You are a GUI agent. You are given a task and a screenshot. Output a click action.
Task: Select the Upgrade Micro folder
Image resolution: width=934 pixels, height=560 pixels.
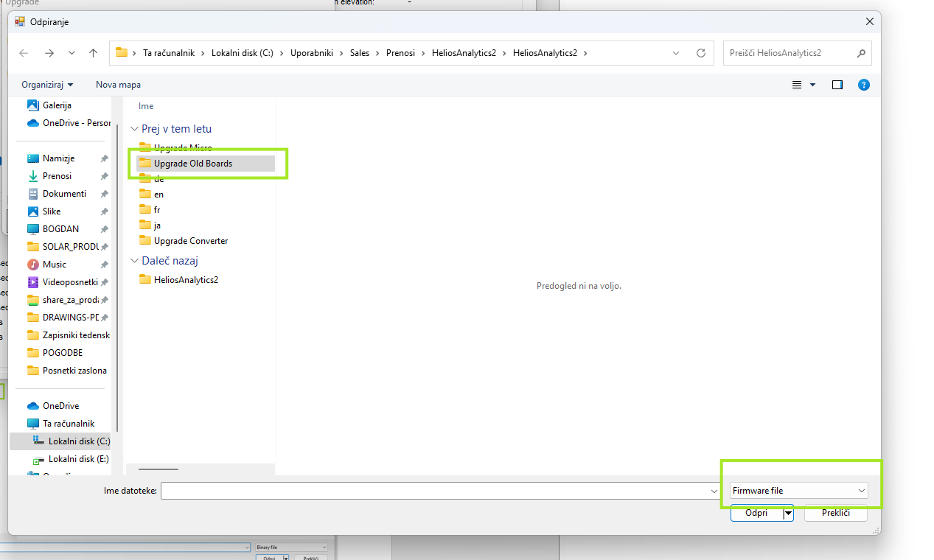tap(175, 148)
